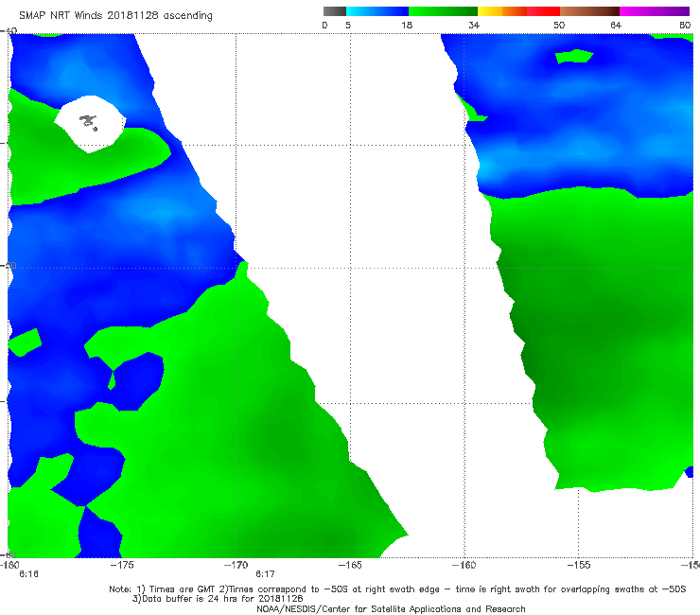The width and height of the screenshot is (700, 615).
Task: Click the colorbar label '18'
Action: [407, 26]
